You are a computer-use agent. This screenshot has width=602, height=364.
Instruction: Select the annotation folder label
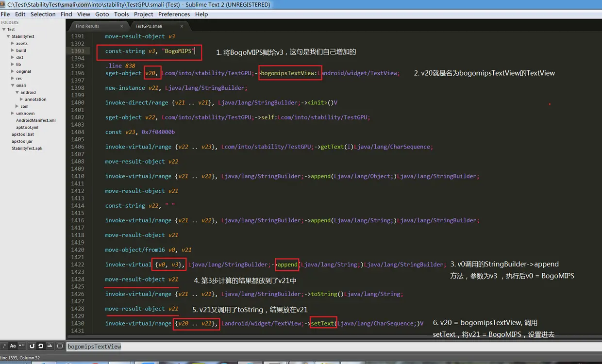[36, 99]
